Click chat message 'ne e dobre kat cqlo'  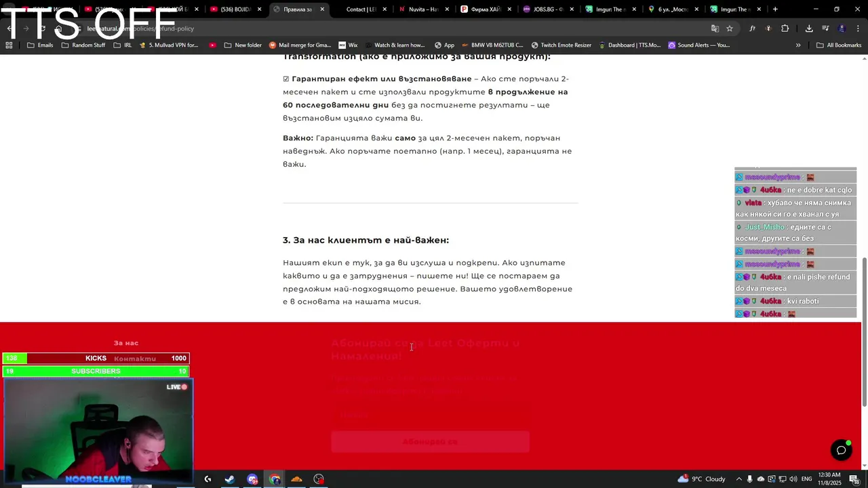pos(819,190)
